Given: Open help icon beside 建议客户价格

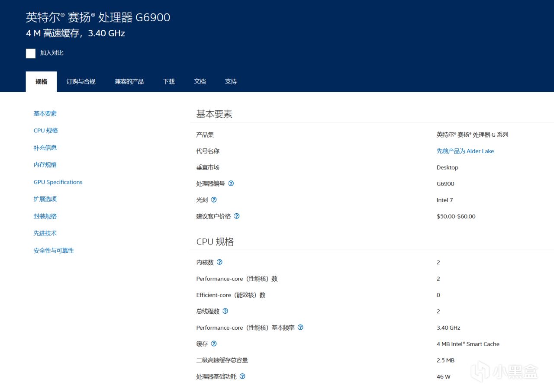Looking at the screenshot, I should coord(237,216).
